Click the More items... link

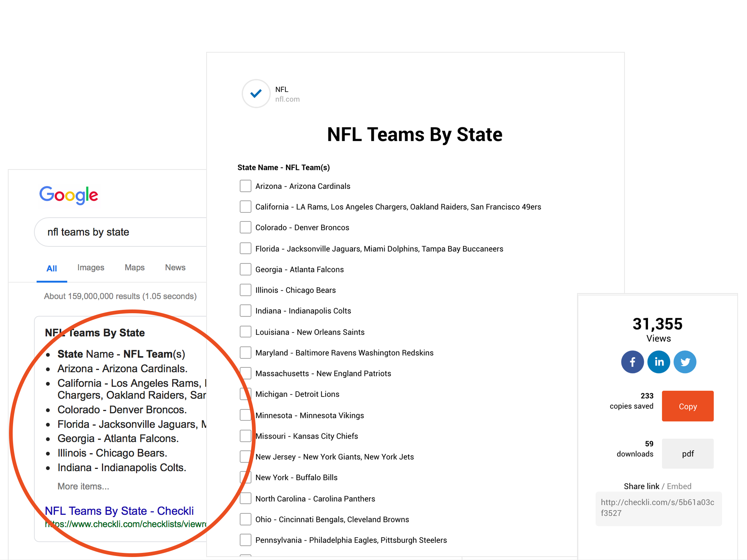(83, 486)
